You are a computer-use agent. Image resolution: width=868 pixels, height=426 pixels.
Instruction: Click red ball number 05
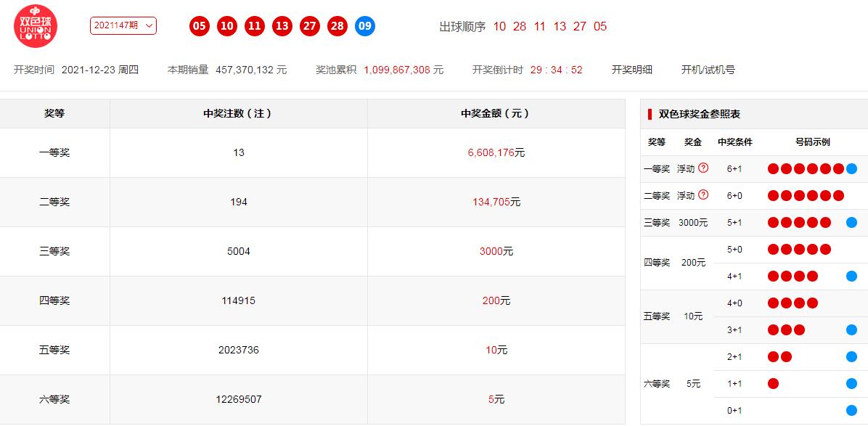tap(200, 26)
